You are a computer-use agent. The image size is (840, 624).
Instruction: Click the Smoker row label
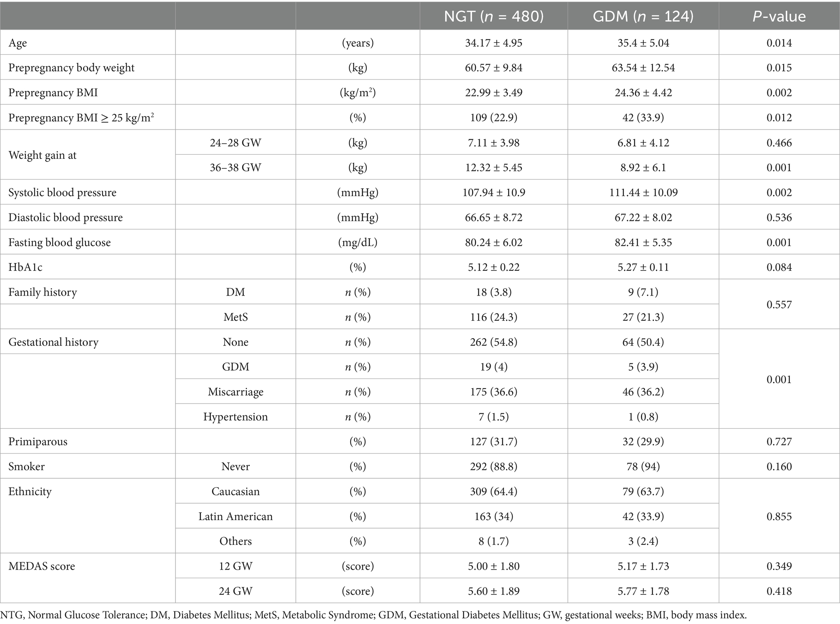[27, 466]
